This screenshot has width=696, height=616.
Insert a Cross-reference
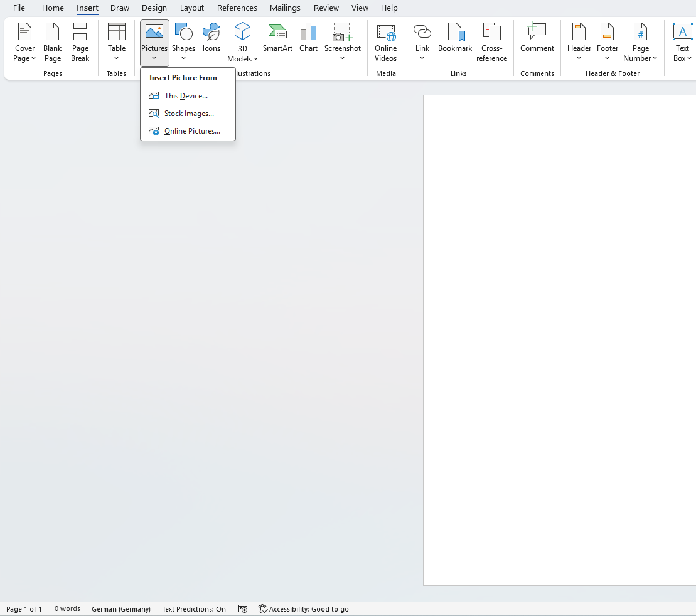coord(491,43)
